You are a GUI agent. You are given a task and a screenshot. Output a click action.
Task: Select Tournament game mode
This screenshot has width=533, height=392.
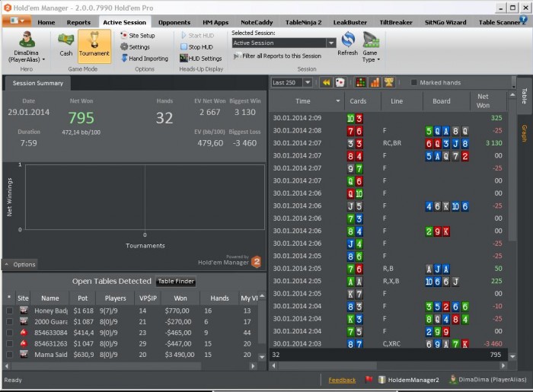(94, 46)
